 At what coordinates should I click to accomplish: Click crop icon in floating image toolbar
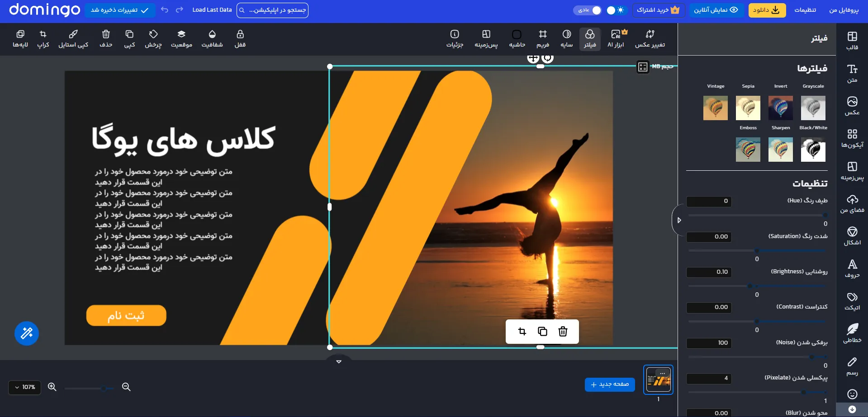(x=522, y=332)
